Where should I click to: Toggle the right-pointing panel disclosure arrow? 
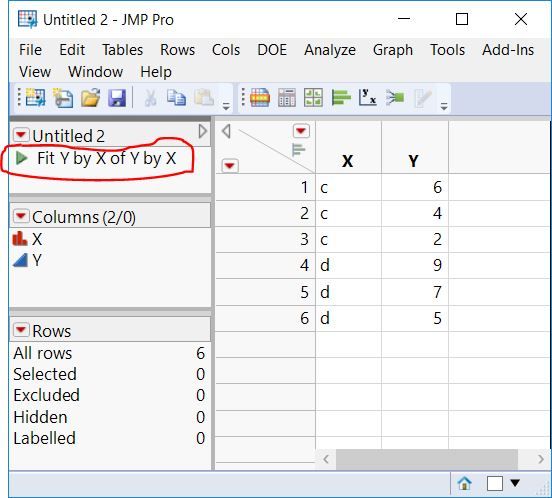[202, 131]
